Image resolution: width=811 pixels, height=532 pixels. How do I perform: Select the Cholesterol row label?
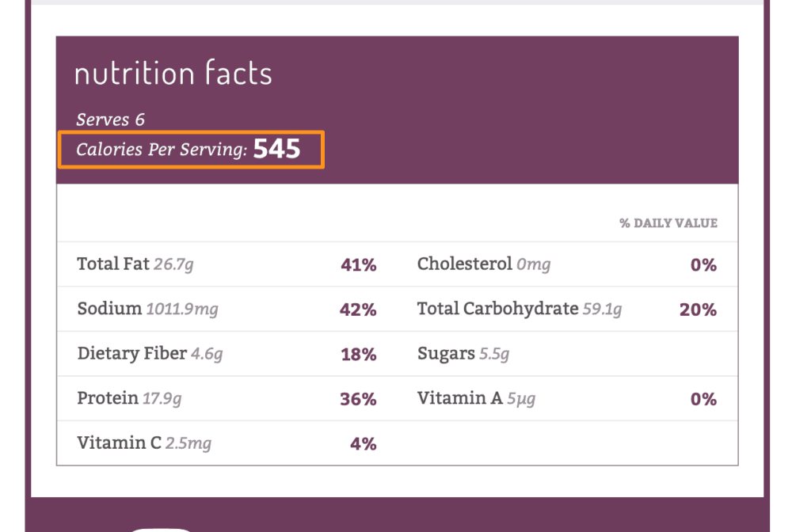click(x=465, y=264)
